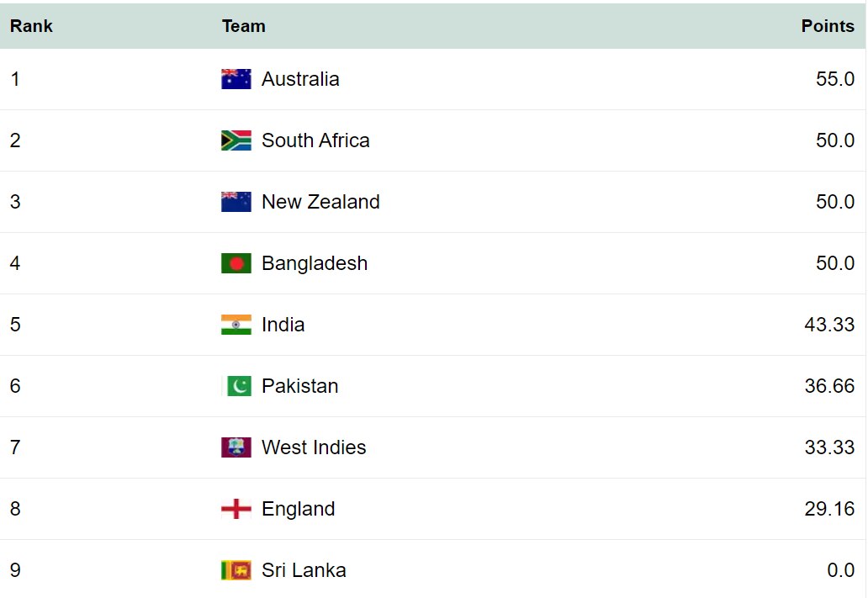This screenshot has width=868, height=598.
Task: Open the Bangladesh team name
Action: click(315, 263)
